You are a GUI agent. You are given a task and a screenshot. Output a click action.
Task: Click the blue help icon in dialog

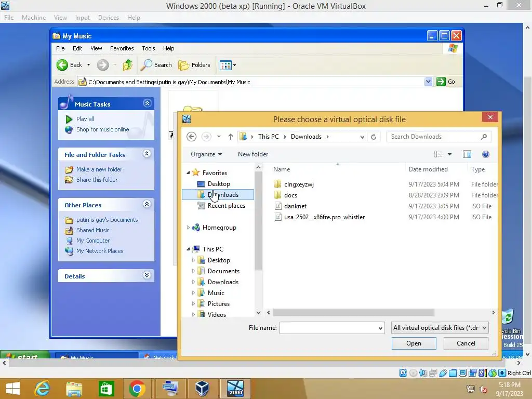pos(486,154)
